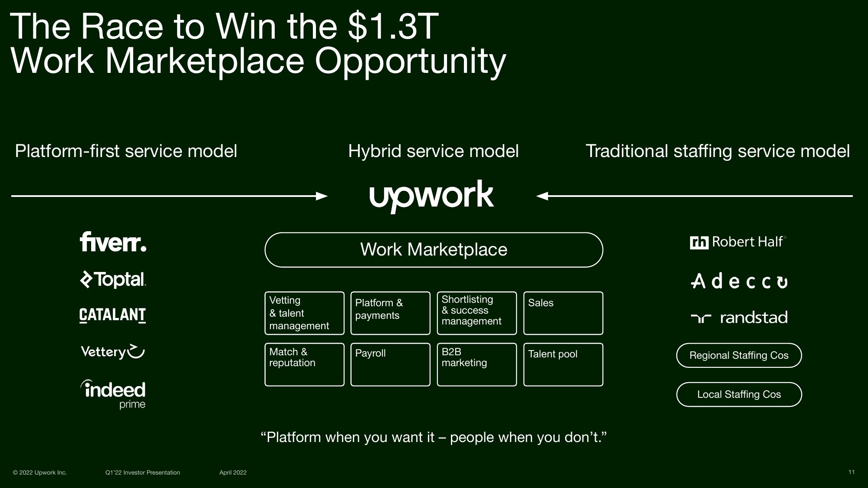Select the Hybrid service model tab

tap(434, 152)
